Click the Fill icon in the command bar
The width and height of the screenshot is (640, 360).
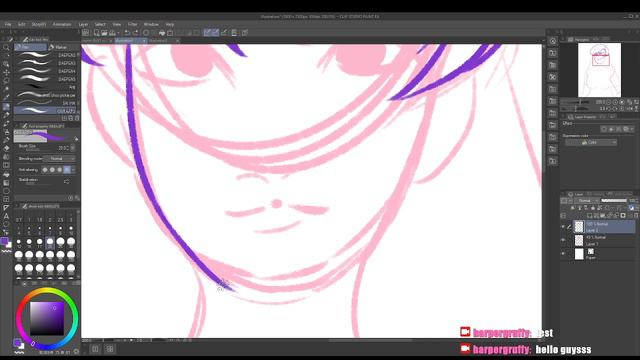coord(162,33)
